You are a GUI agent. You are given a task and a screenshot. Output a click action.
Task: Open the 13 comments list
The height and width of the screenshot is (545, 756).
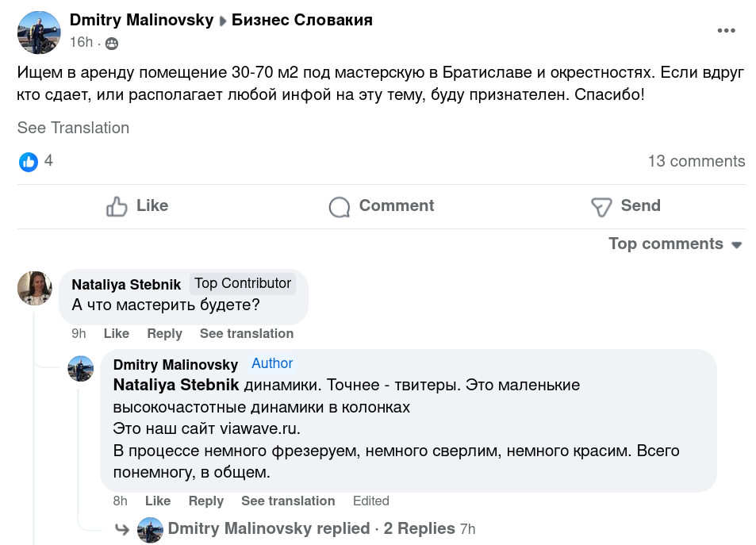(x=696, y=162)
